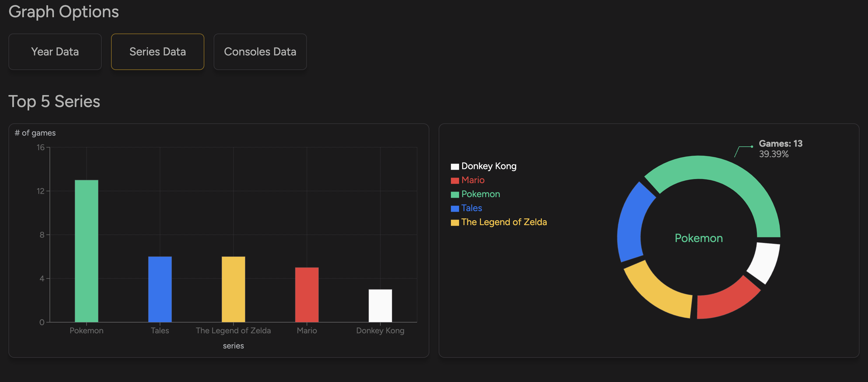868x382 pixels.
Task: Click the red Mario bar
Action: point(307,295)
